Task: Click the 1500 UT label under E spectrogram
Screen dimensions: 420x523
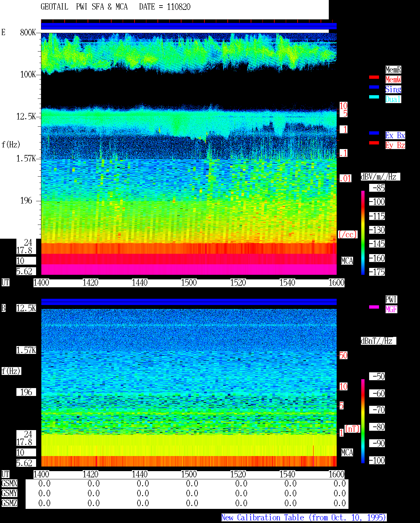Action: click(189, 283)
